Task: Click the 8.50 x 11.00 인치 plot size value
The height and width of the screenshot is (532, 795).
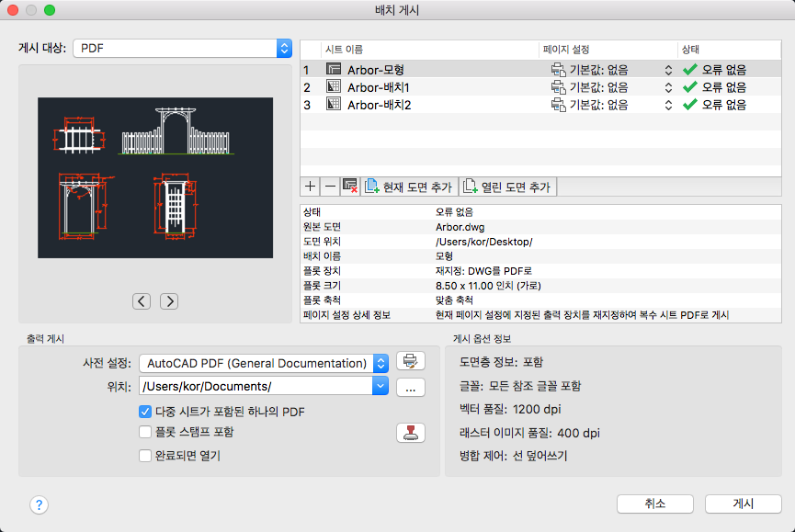Action: pyautogui.click(x=488, y=286)
